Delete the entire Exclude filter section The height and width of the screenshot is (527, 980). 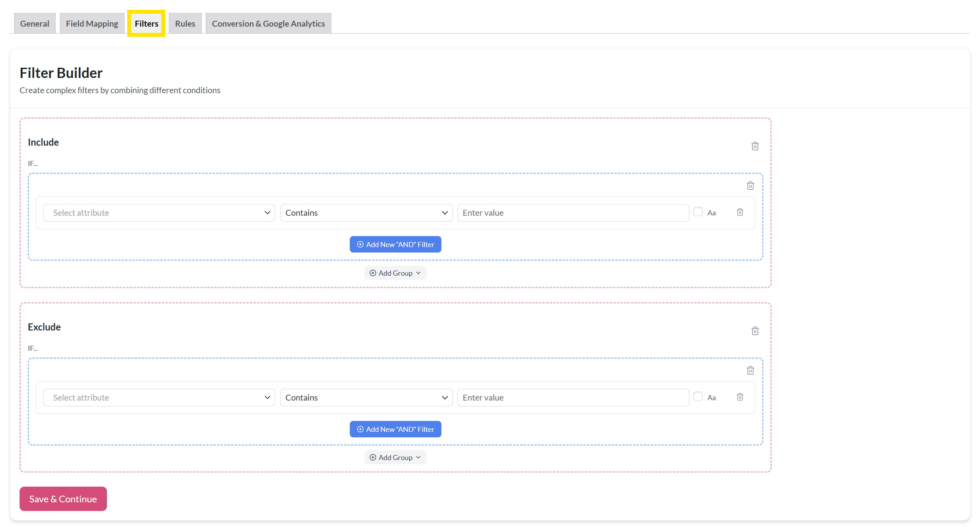click(755, 331)
